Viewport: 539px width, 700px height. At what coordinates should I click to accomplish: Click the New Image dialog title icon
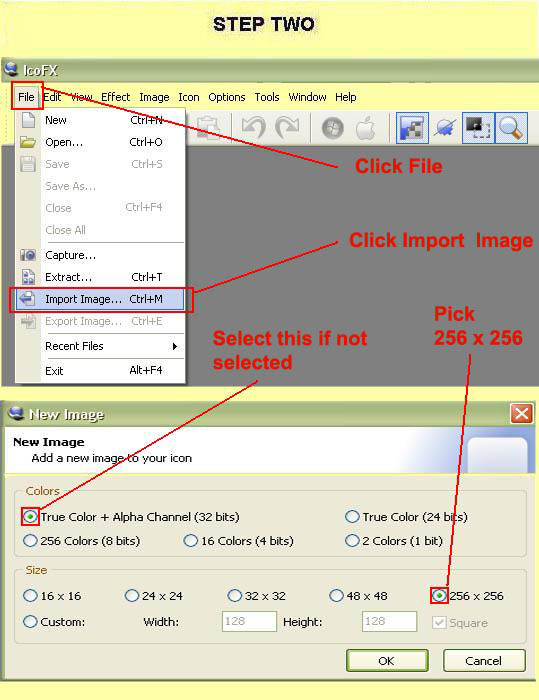17,413
